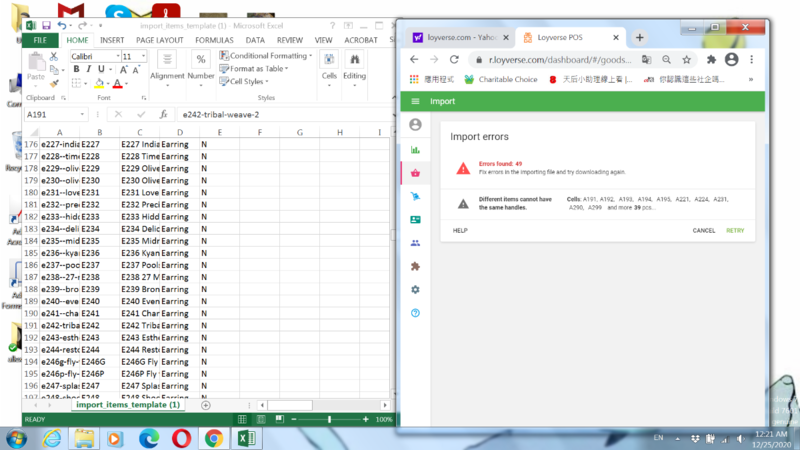This screenshot has width=800, height=450.
Task: Click the formula bar with e242-tribal-weave-2
Action: (286, 114)
